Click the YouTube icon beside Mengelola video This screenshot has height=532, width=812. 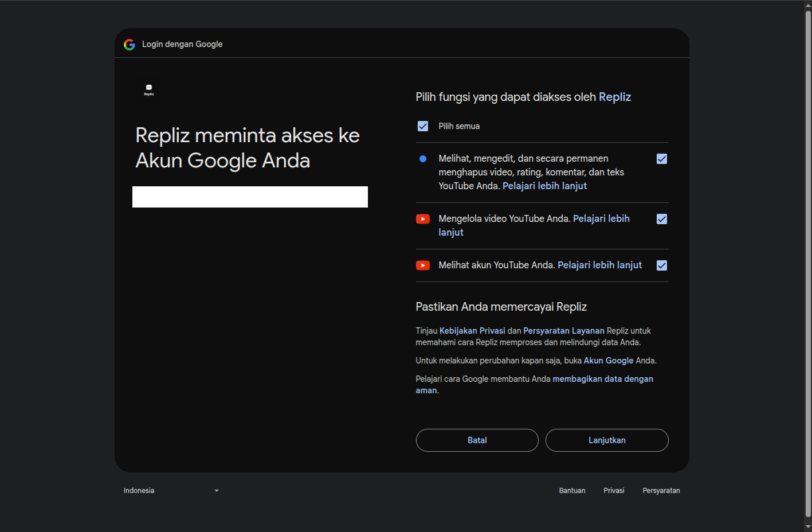(x=423, y=219)
